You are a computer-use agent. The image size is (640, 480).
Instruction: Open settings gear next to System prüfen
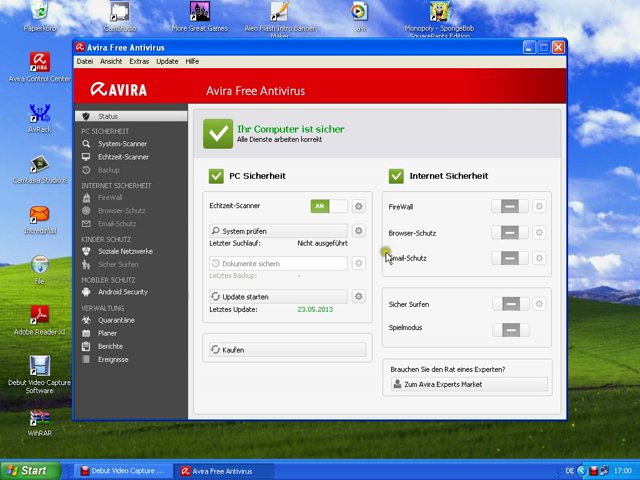point(359,231)
